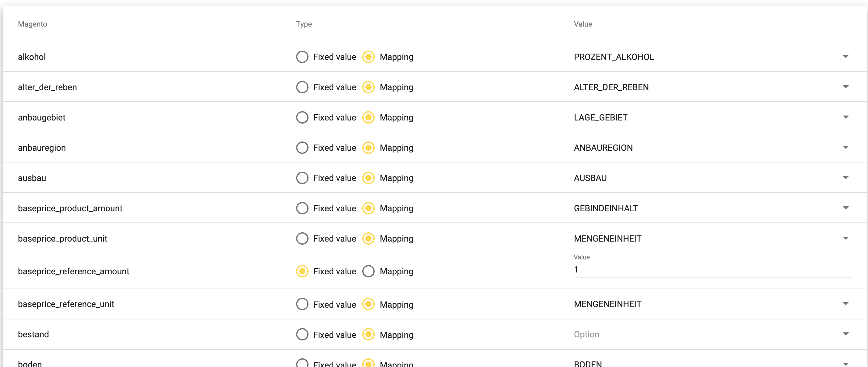Click Value input for baseprice_reference_amount
868x367 pixels.
(712, 270)
